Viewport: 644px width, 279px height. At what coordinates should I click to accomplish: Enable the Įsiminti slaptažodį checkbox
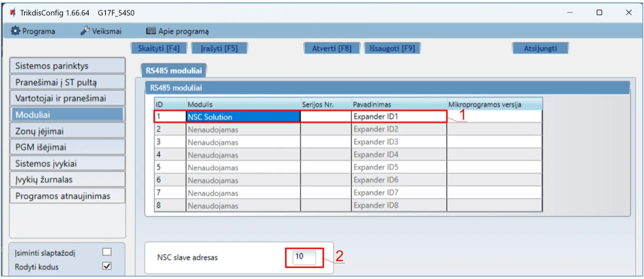(107, 252)
